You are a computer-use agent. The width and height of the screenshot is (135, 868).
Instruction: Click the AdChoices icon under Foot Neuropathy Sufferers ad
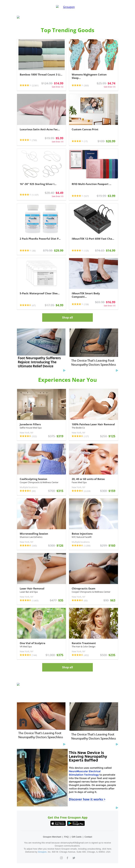[x=64, y=370]
